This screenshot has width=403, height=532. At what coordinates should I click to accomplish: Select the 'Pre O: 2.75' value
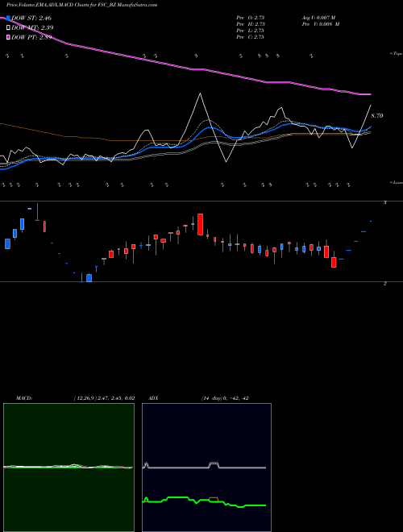point(251,18)
